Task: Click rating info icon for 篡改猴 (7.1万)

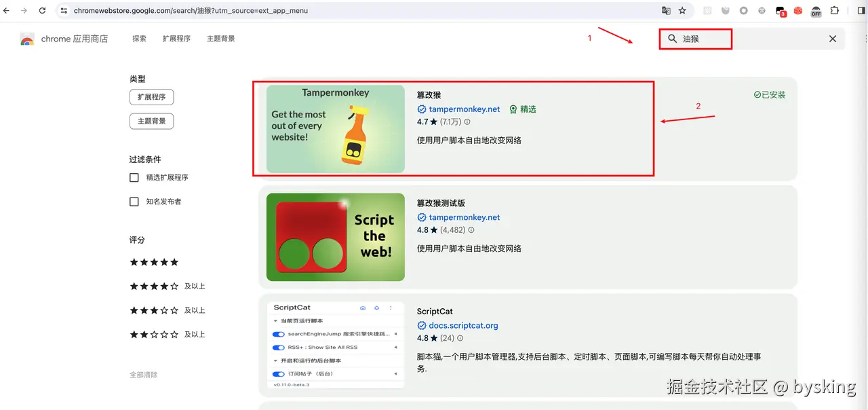Action: 467,122
